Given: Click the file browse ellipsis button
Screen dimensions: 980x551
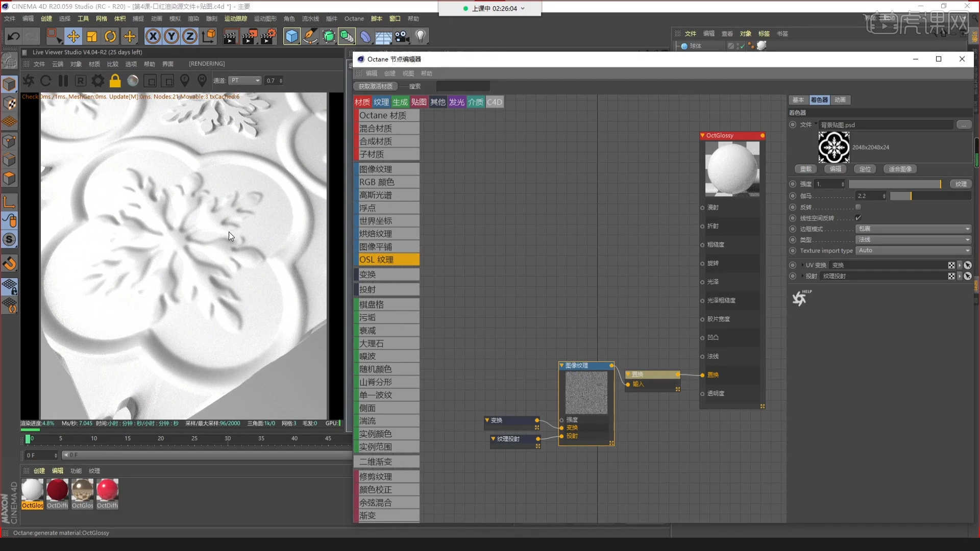Looking at the screenshot, I should 964,125.
